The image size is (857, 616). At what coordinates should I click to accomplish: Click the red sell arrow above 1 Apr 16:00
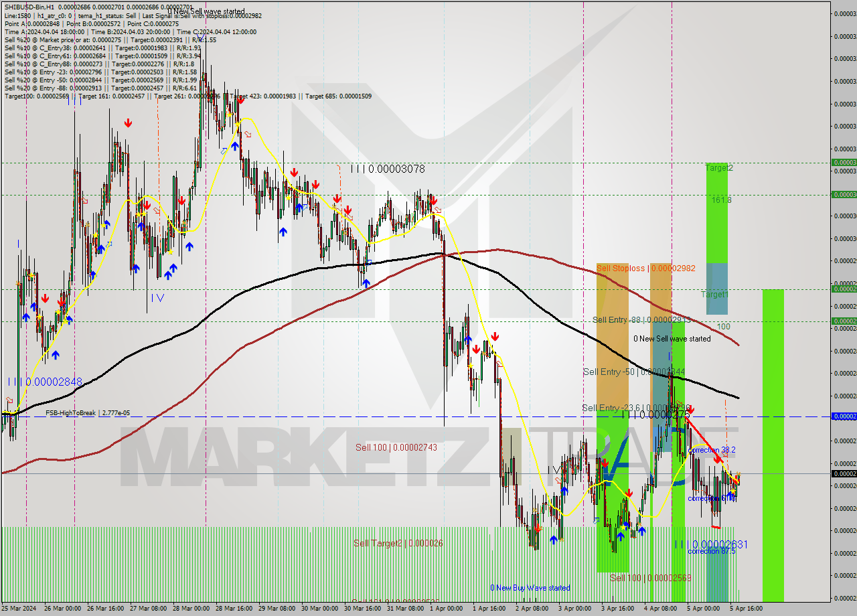click(x=495, y=336)
